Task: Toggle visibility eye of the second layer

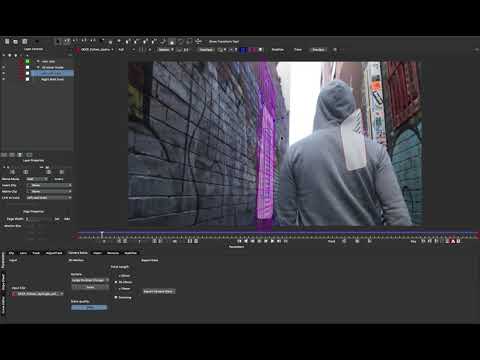Action: (x=4, y=67)
